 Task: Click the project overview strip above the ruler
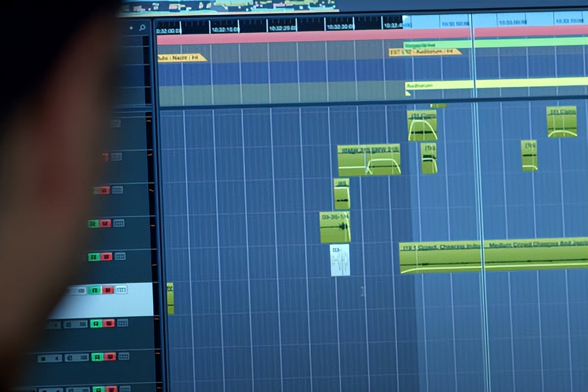point(229,6)
